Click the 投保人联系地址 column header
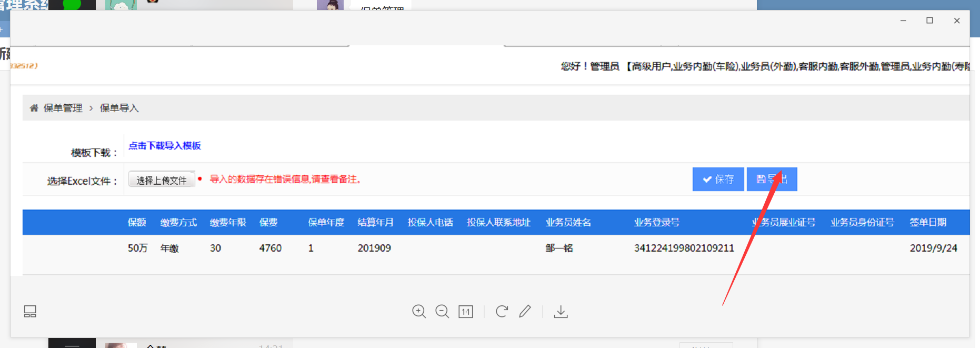This screenshot has width=980, height=348. point(498,222)
